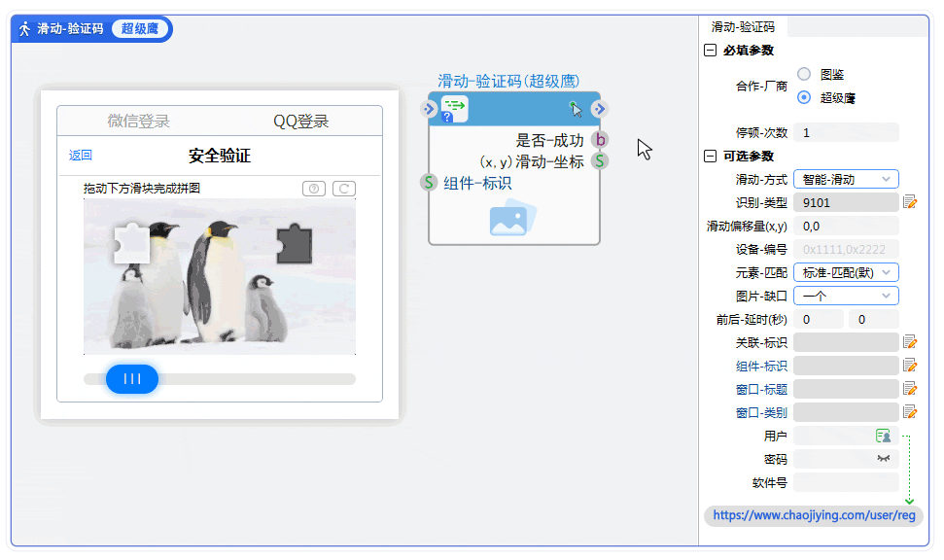Click the image placeholder icon in node
This screenshot has width=944, height=560.
click(x=513, y=219)
